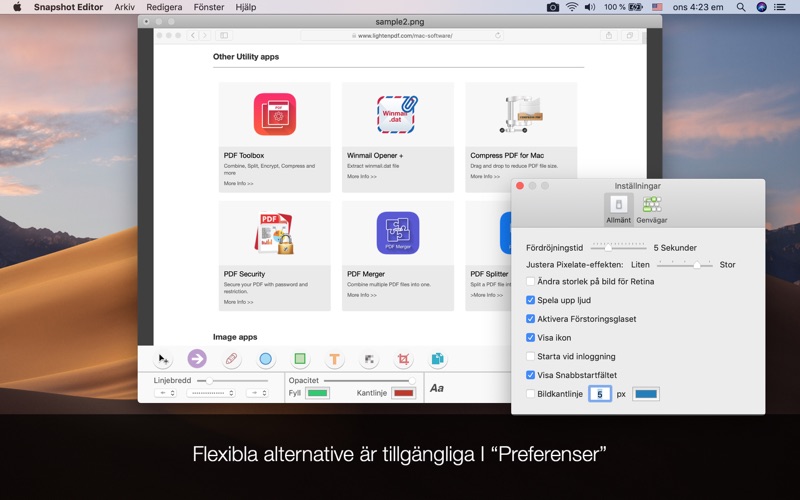
Task: Click the Linjebredd slider
Action: click(233, 381)
